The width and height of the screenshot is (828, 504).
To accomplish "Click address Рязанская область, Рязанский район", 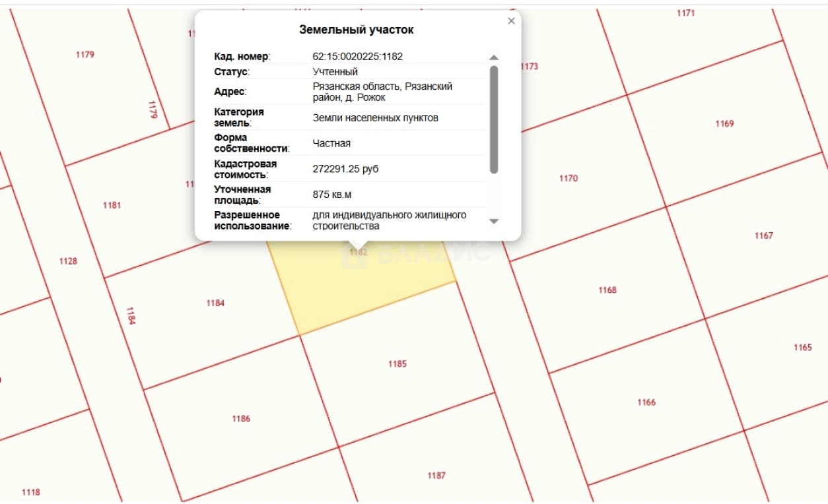I will 382,92.
